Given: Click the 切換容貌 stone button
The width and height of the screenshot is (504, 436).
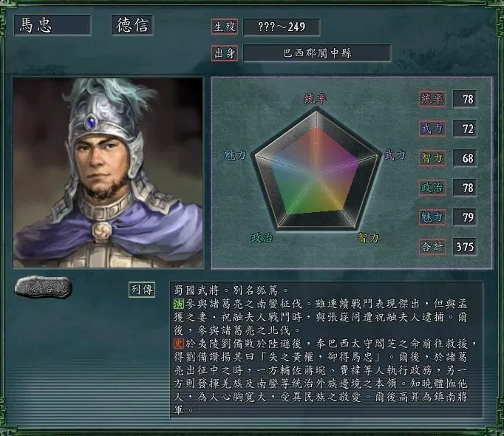Looking at the screenshot, I should point(43,287).
